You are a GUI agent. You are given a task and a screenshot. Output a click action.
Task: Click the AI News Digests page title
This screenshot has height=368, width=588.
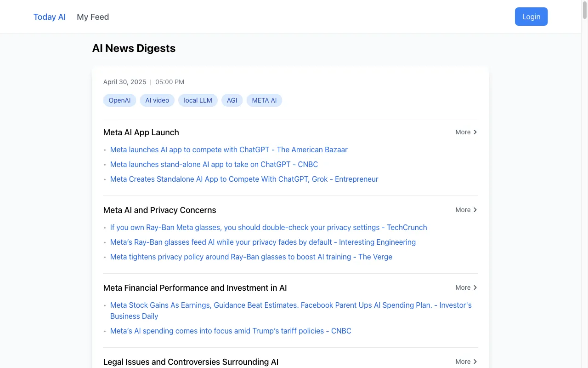pyautogui.click(x=134, y=48)
